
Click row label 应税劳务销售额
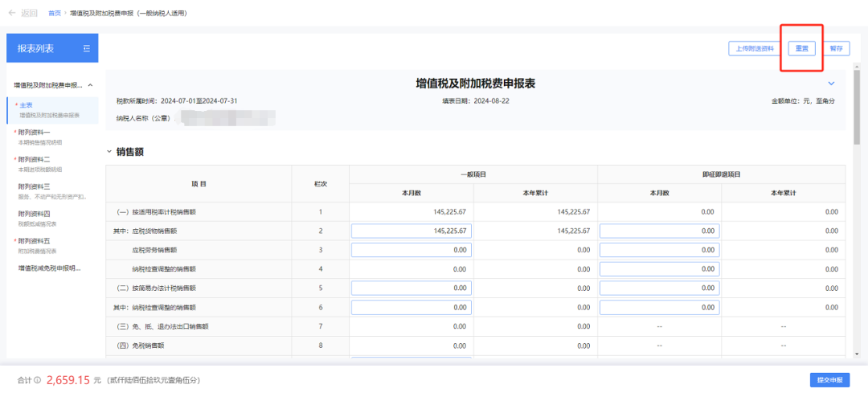154,251
